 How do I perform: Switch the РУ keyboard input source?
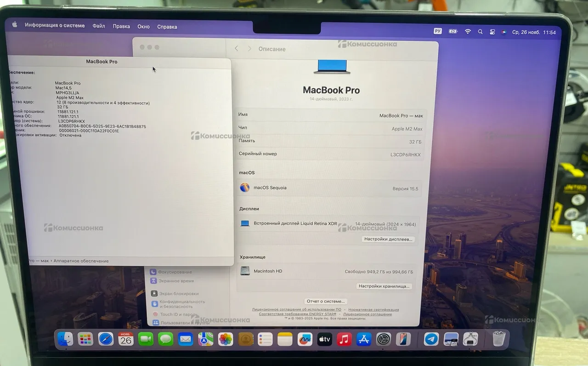(x=437, y=31)
